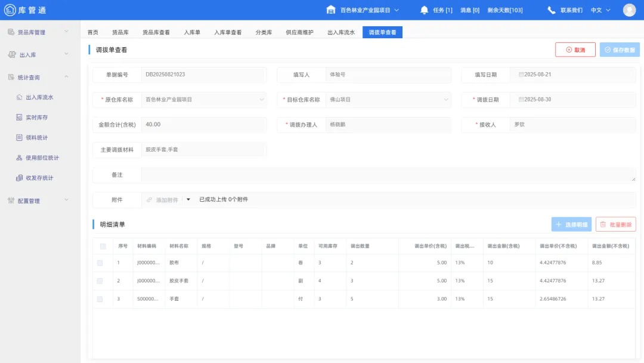Click the 配置管理 gear icon
The image size is (644, 363).
coord(11,201)
